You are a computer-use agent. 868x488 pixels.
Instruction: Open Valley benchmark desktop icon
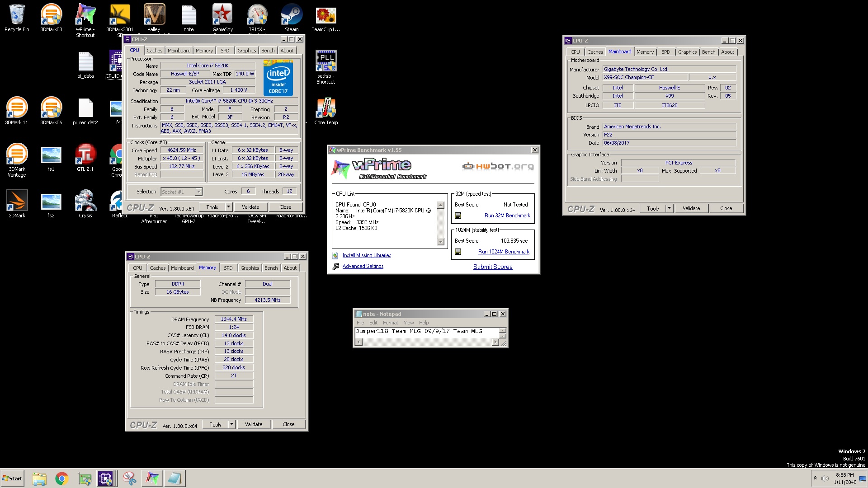(x=154, y=18)
